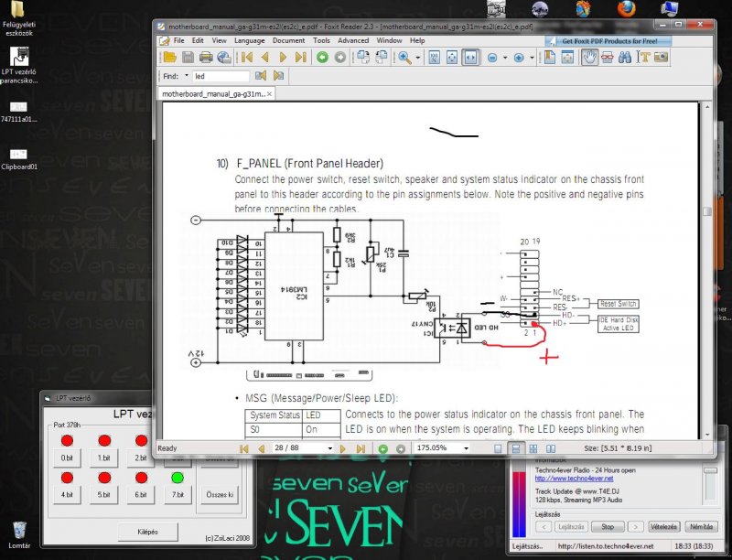
Task: Open the www.techno4ever.net link
Action: [x=575, y=479]
